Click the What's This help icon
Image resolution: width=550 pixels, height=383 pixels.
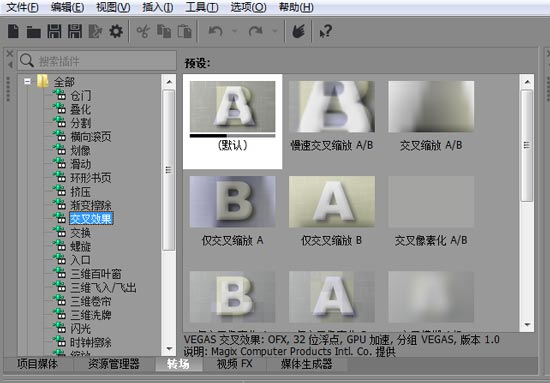(x=326, y=31)
